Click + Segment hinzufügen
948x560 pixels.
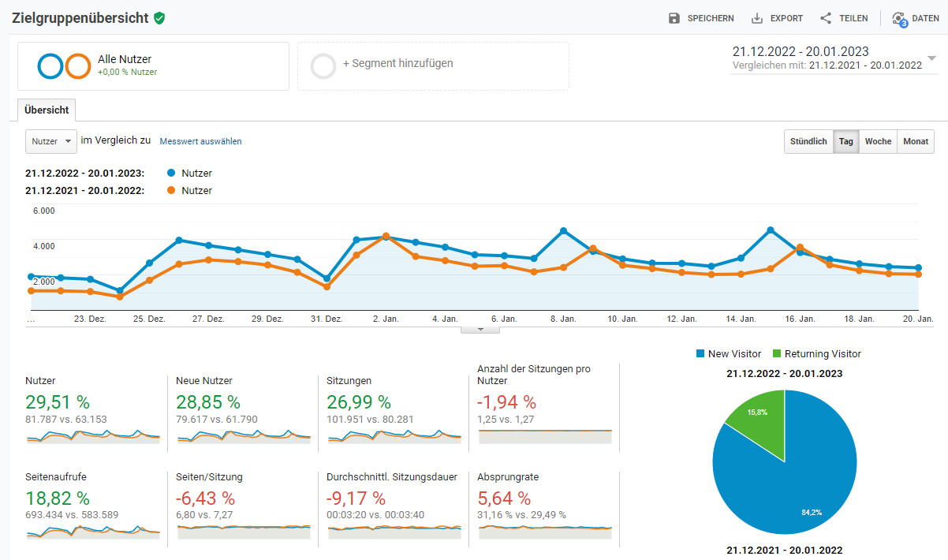click(397, 63)
